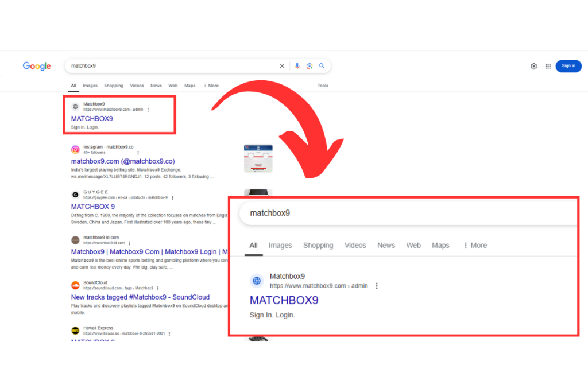Select the Videos tab in the small original page
Image resolution: width=588 pixels, height=392 pixels.
coord(137,86)
